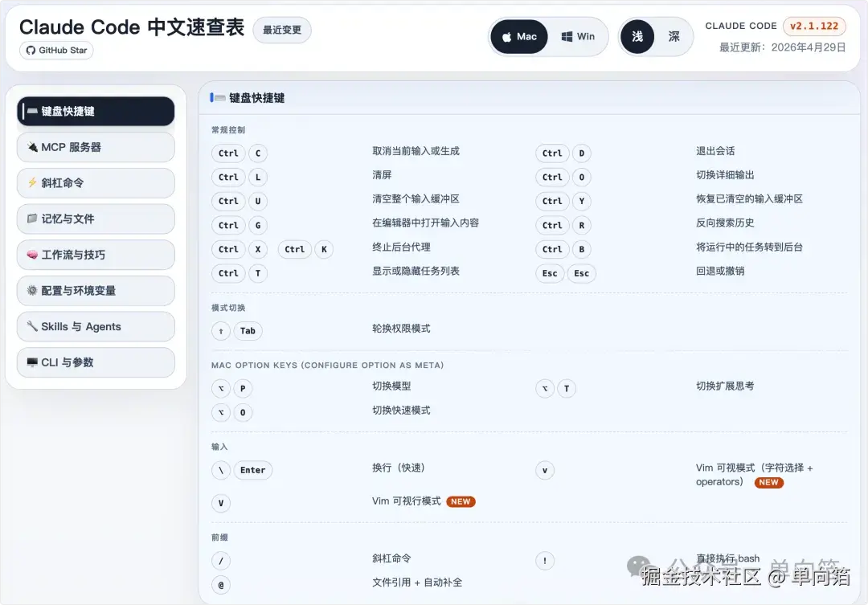The image size is (868, 605).
Task: Click the lowercase v key for Vim 可视模式
Action: click(545, 471)
